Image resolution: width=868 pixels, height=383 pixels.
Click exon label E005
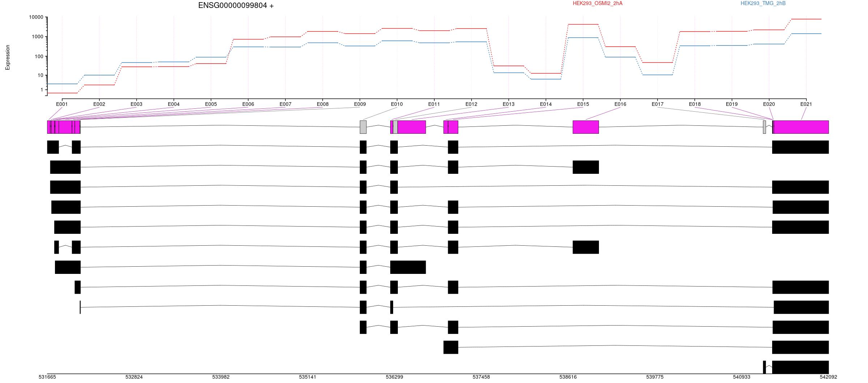[211, 104]
